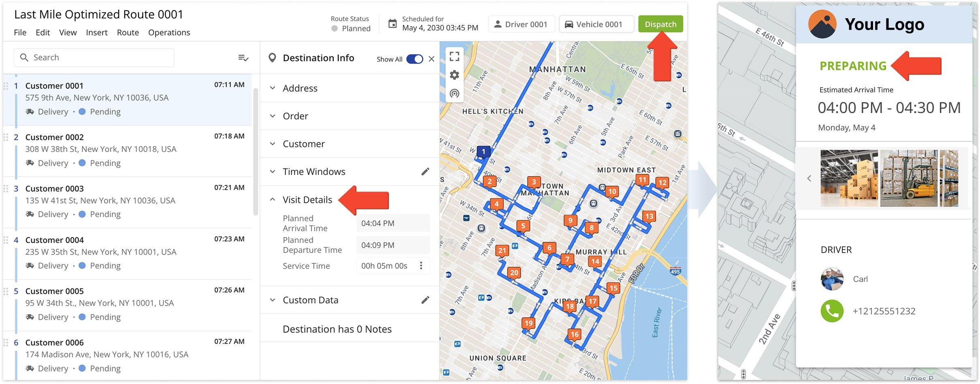
Task: Open the Insert menu
Action: pyautogui.click(x=96, y=32)
